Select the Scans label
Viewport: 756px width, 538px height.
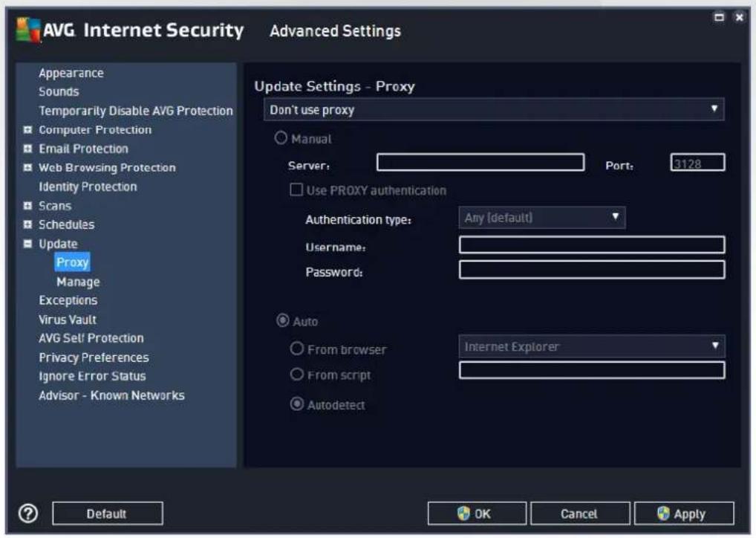click(55, 206)
